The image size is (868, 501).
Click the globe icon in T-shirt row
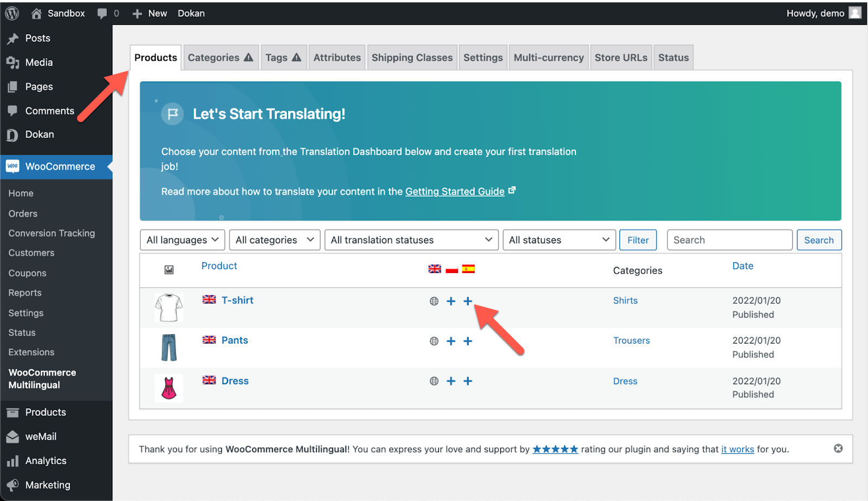tap(434, 301)
